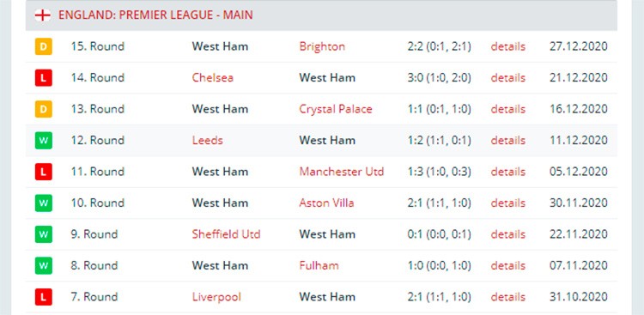View details of Chelsea vs West Ham

click(x=508, y=77)
